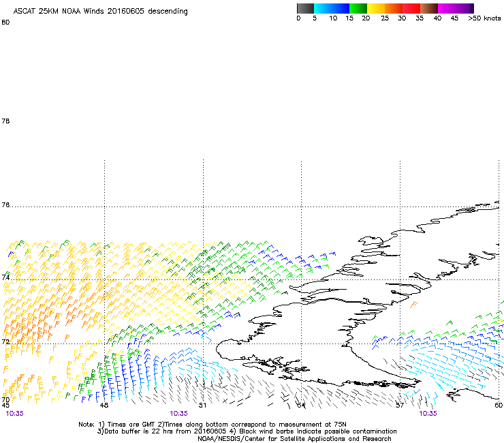The image size is (504, 443).
Task: Click the brown 35-40 knots color bar segment
Action: [x=429, y=8]
